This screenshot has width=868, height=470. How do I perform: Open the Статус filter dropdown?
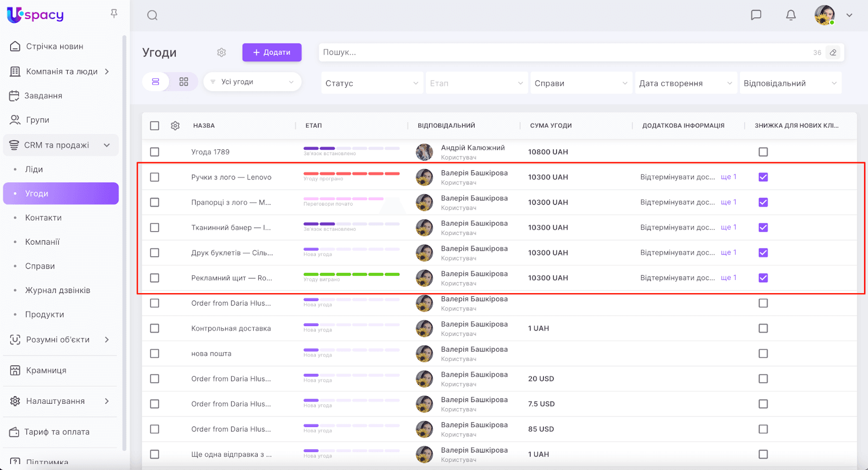click(372, 83)
